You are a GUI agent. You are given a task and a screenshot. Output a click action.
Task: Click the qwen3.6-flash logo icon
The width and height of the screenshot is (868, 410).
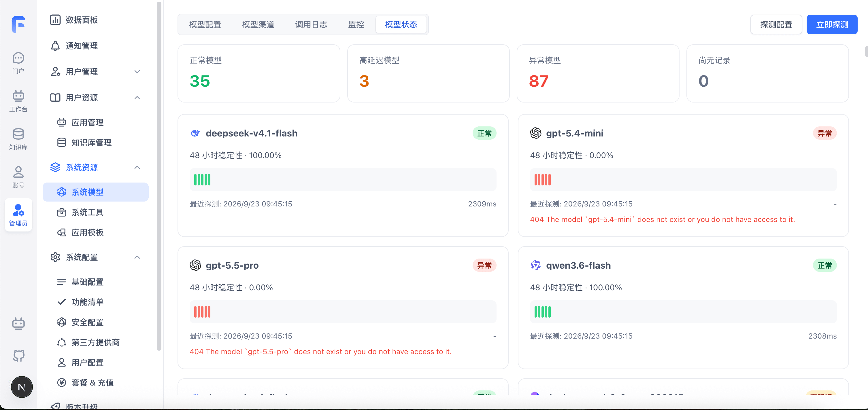(535, 265)
